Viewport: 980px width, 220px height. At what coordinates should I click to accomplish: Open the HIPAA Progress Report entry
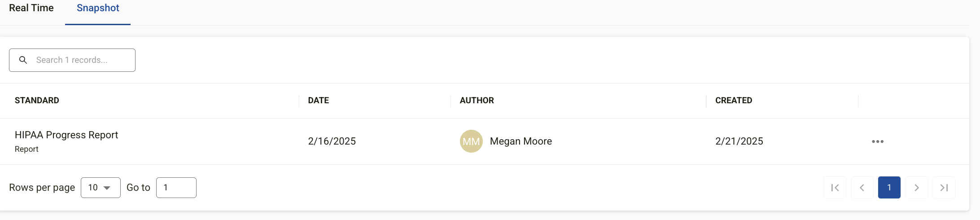tap(66, 135)
